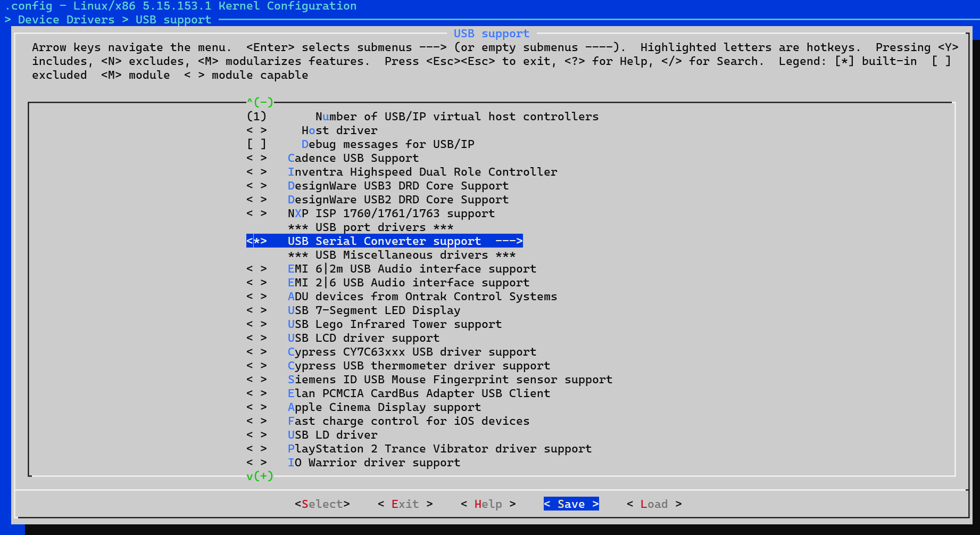Viewport: 980px width, 535px height.
Task: Select USB LCD driver support entry
Action: [343, 338]
